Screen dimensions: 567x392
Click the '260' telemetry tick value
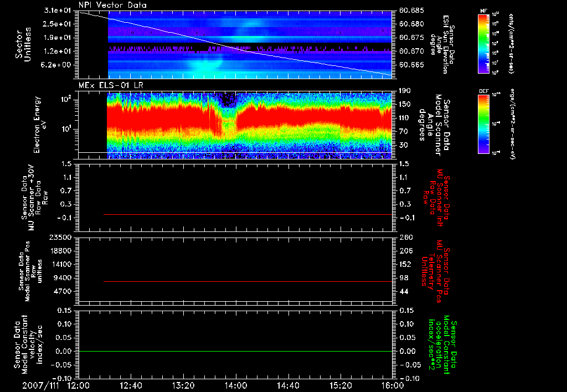[406, 238]
